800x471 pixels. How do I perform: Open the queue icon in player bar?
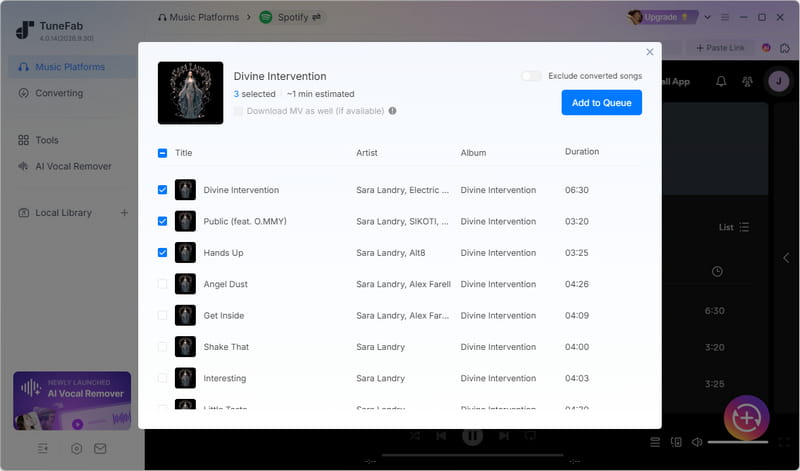[655, 442]
